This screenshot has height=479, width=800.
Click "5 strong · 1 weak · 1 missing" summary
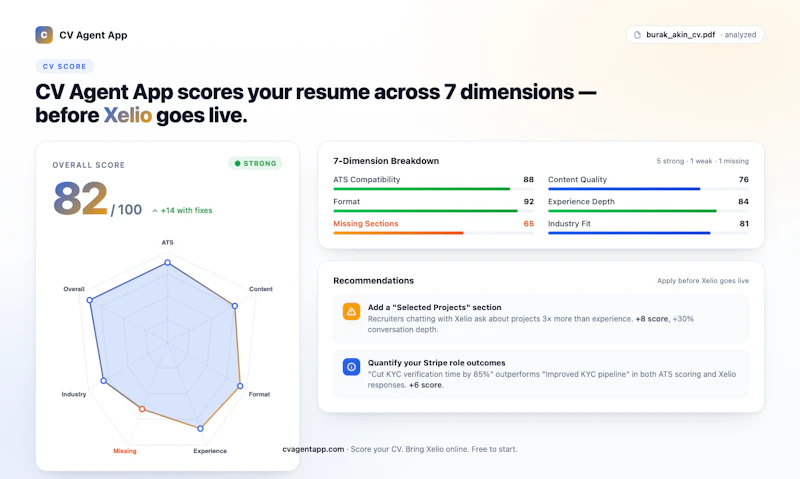(x=703, y=161)
